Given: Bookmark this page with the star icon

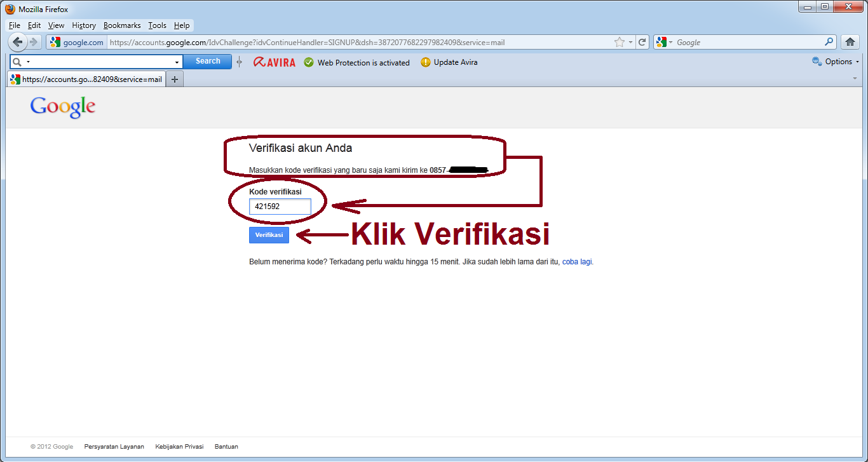Looking at the screenshot, I should point(618,42).
